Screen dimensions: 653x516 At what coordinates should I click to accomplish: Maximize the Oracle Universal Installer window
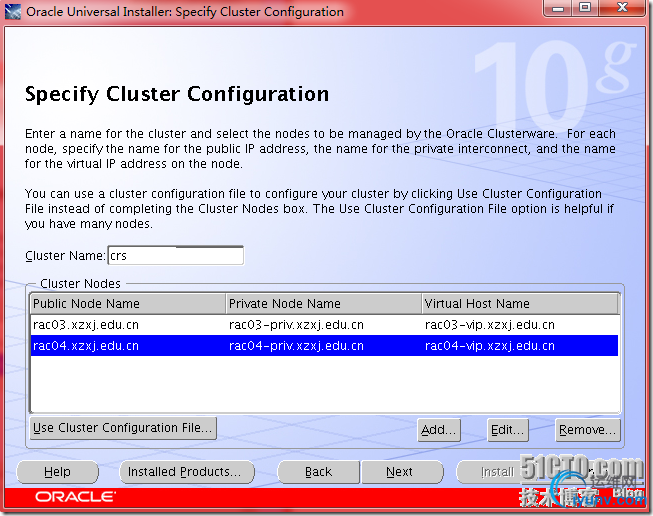[x=585, y=8]
